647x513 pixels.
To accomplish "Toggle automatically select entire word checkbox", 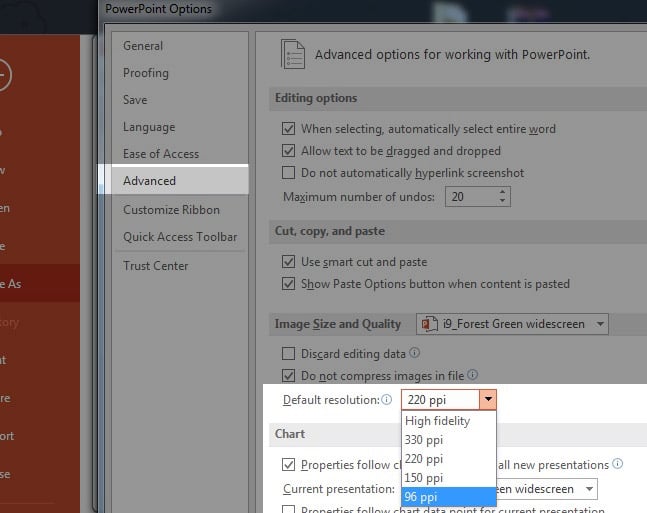I will (x=289, y=129).
